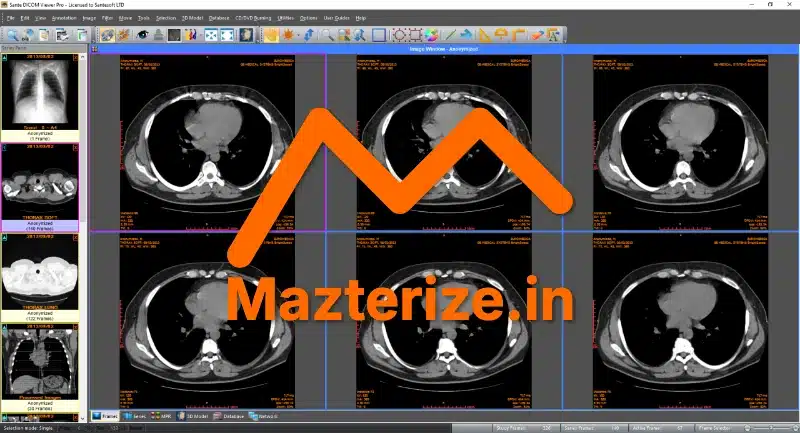Select the dotted rectangle ROI tool

415,35
